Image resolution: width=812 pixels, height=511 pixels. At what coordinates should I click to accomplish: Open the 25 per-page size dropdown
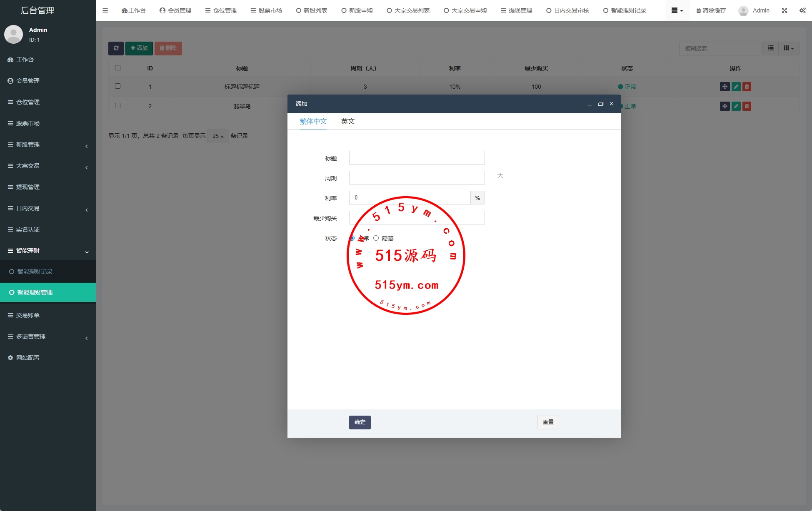[x=218, y=136]
